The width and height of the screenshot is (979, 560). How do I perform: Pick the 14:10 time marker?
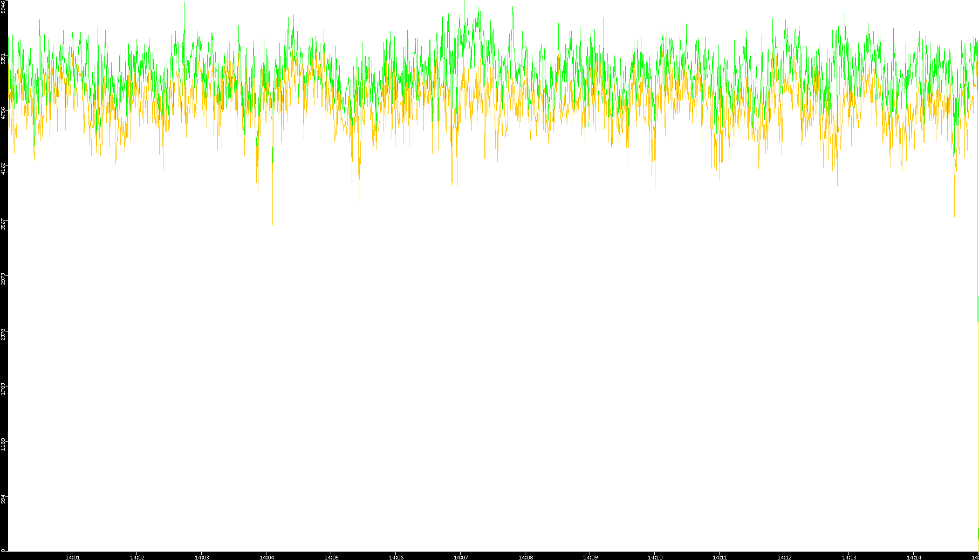click(655, 557)
